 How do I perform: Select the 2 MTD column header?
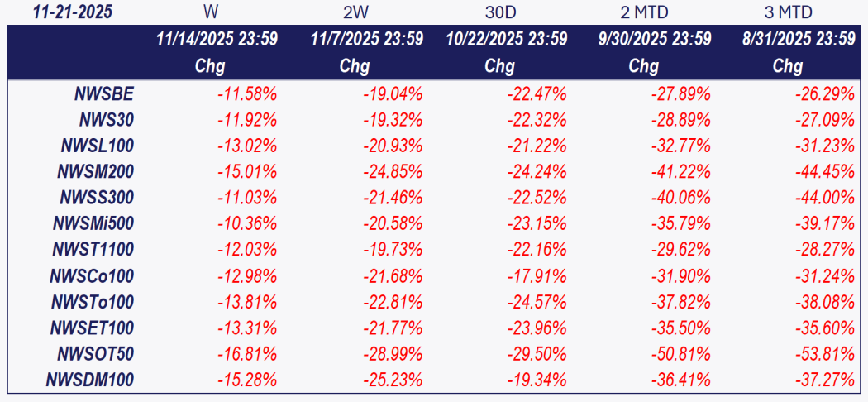click(x=643, y=12)
